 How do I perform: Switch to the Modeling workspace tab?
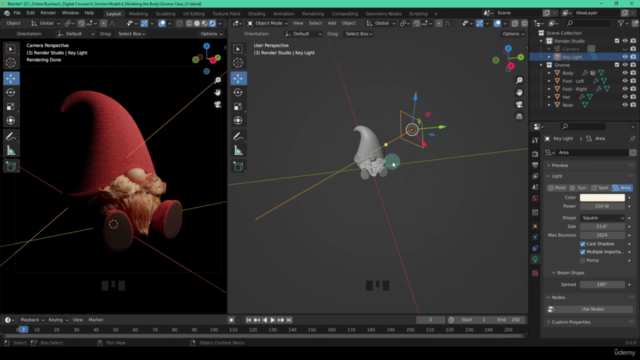(x=138, y=13)
